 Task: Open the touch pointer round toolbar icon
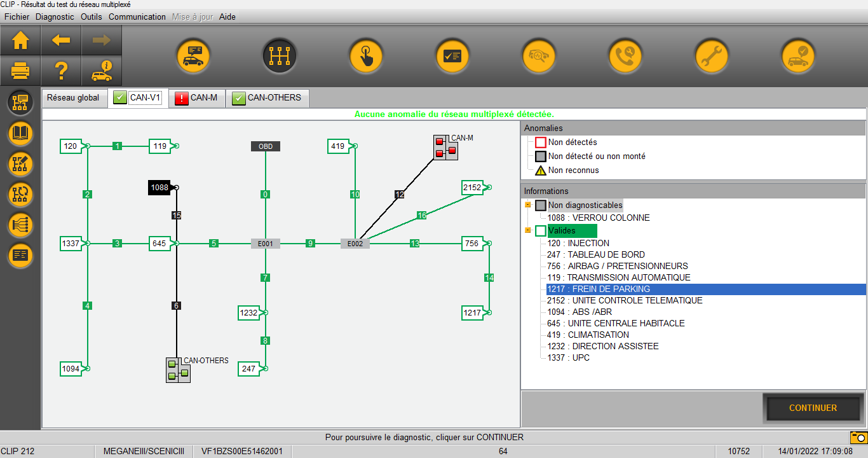pyautogui.click(x=366, y=56)
